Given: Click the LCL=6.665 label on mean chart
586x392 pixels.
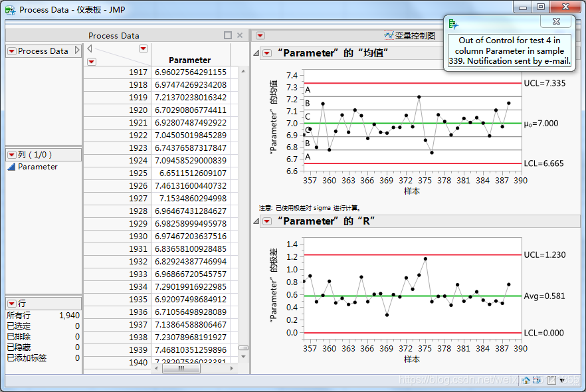Looking at the screenshot, I should (x=543, y=163).
